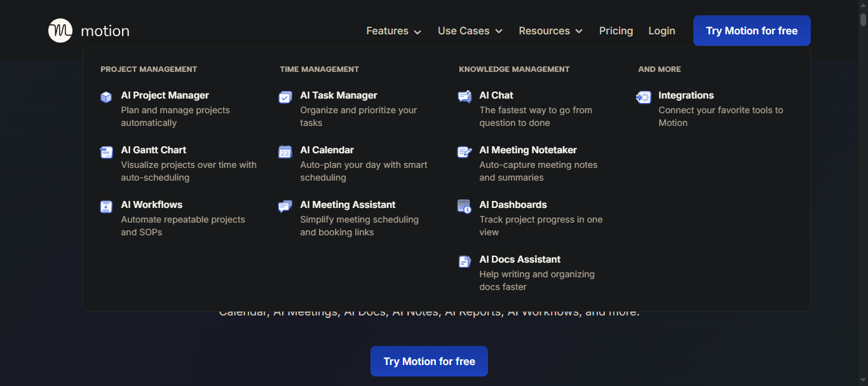The height and width of the screenshot is (386, 868).
Task: Expand the Use Cases chevron
Action: 499,31
